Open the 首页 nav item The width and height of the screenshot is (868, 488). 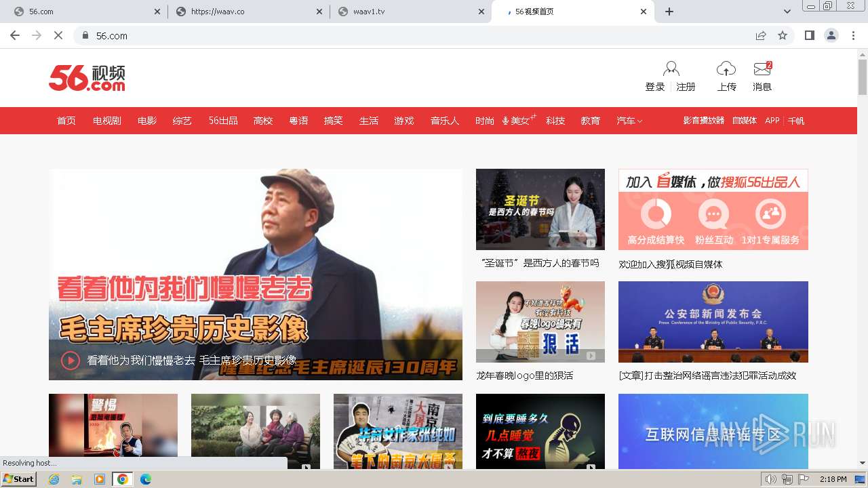pos(66,121)
